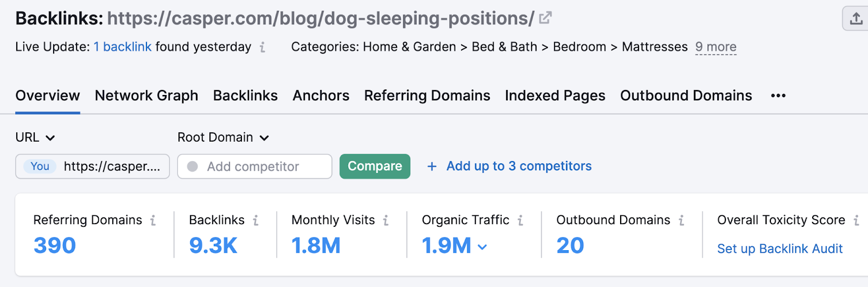This screenshot has height=287, width=868.
Task: Click info icon beside Backlinks metric
Action: tap(256, 220)
